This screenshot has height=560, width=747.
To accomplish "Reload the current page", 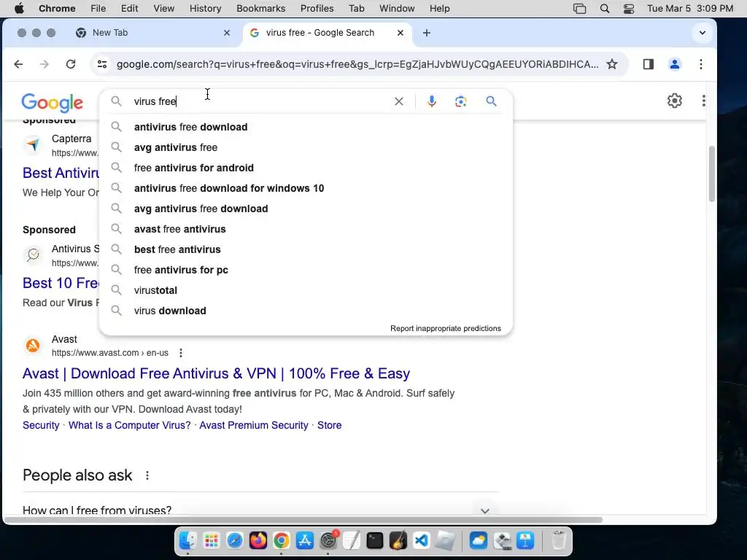I will (71, 64).
